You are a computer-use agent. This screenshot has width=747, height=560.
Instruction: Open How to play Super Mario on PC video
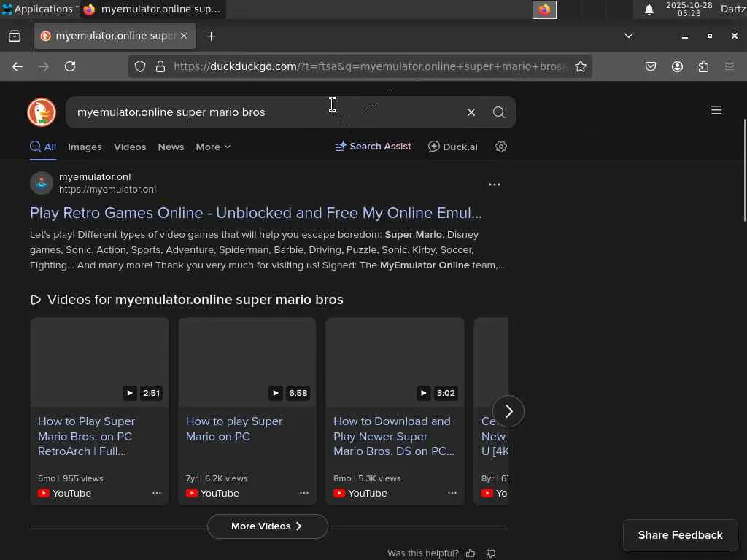pos(234,429)
